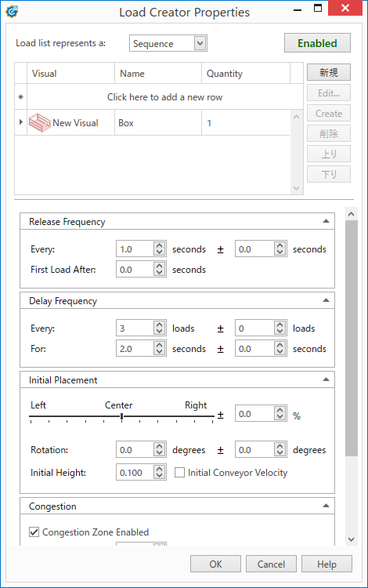Collapse the Release Frequency section
The width and height of the screenshot is (368, 588).
[x=326, y=221]
